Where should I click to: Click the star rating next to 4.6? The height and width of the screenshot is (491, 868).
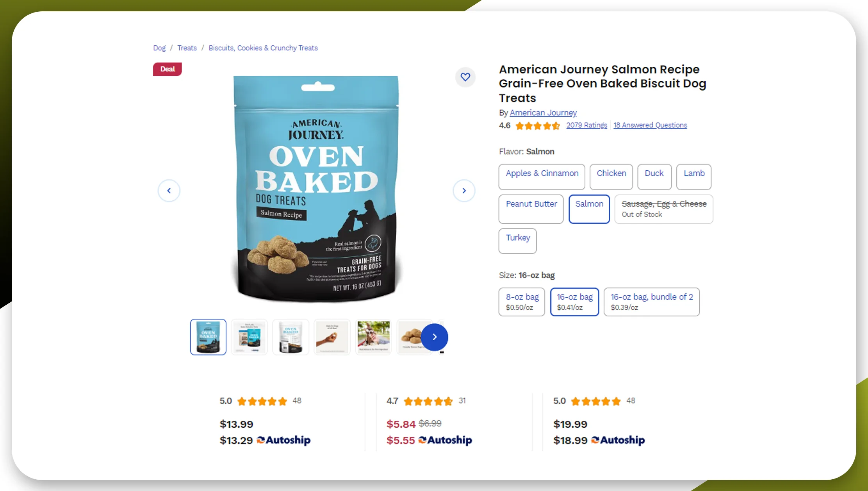[538, 126]
